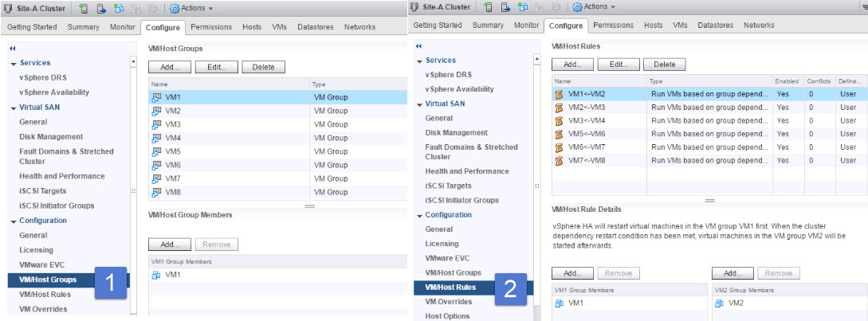Screen dimensions: 868x321
Task: Sort groups by Name column header
Action: pyautogui.click(x=230, y=84)
